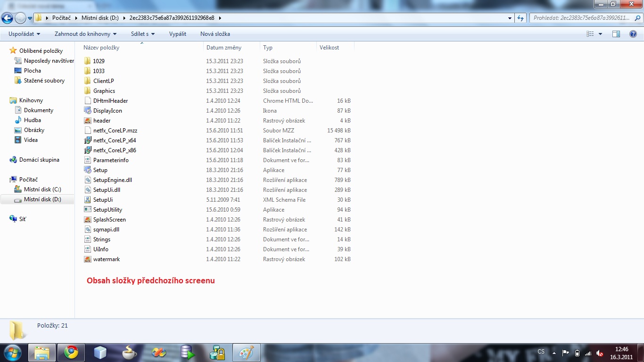Click the Back navigation arrow button

[x=7, y=18]
